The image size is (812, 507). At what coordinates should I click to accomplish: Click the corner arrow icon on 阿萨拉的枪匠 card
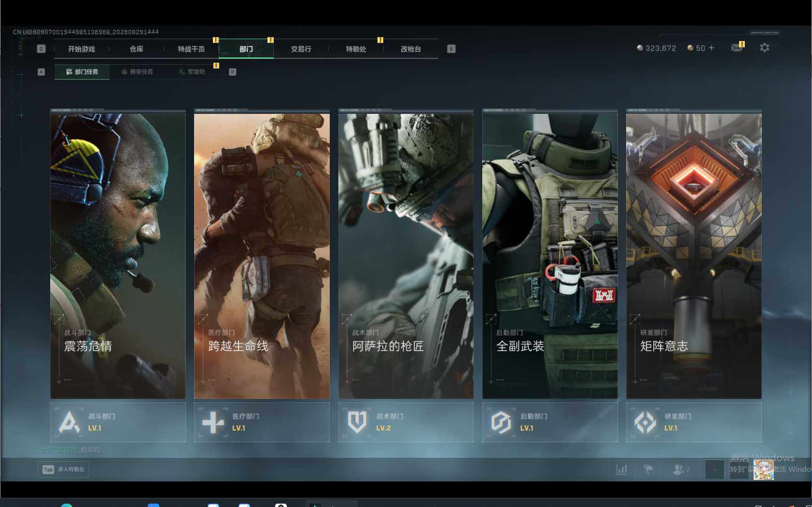(x=347, y=319)
